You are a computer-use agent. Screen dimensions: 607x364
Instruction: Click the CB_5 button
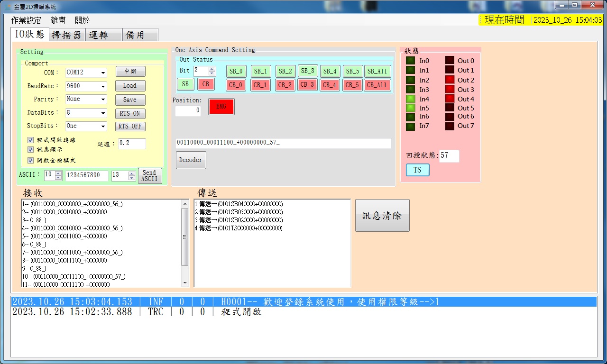tap(353, 85)
